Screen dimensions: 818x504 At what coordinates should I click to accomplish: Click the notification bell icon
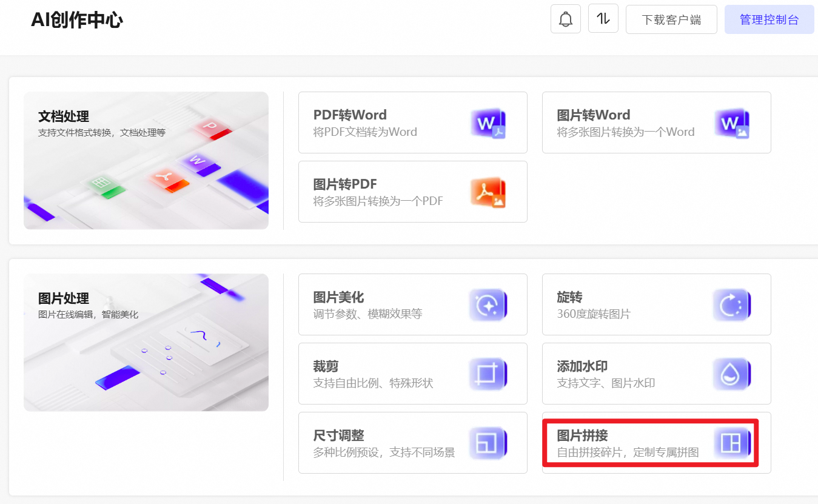pyautogui.click(x=566, y=19)
